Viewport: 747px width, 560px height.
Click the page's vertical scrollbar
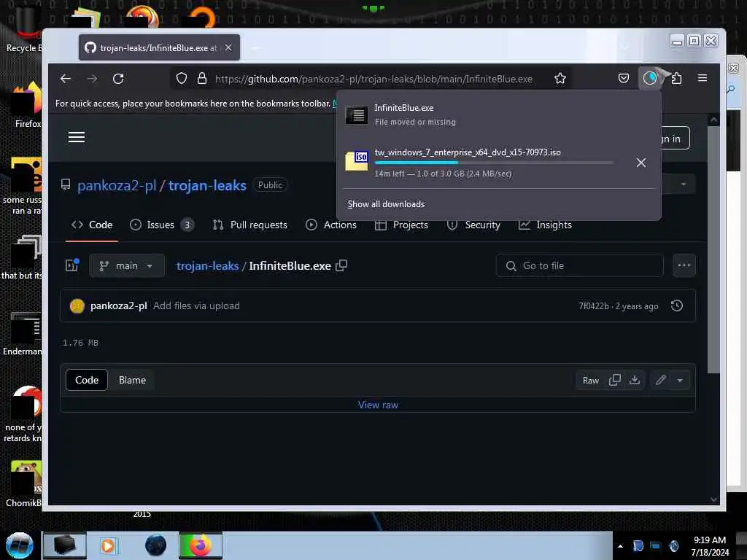pyautogui.click(x=713, y=250)
